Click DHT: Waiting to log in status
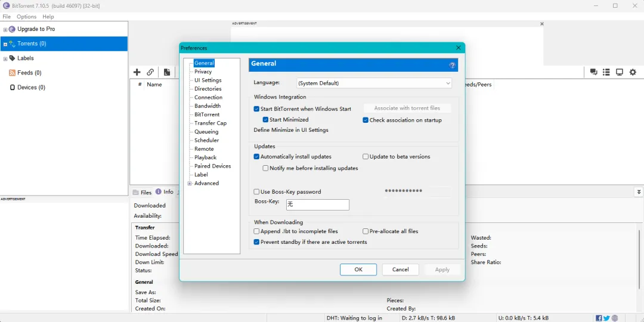Screen dimensions: 644x322 (354, 318)
